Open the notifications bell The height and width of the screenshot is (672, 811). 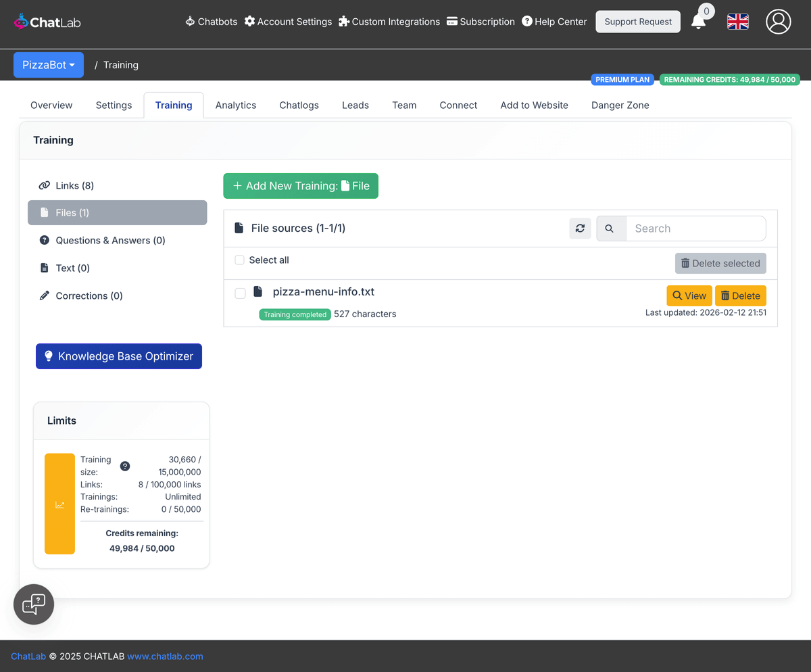699,22
